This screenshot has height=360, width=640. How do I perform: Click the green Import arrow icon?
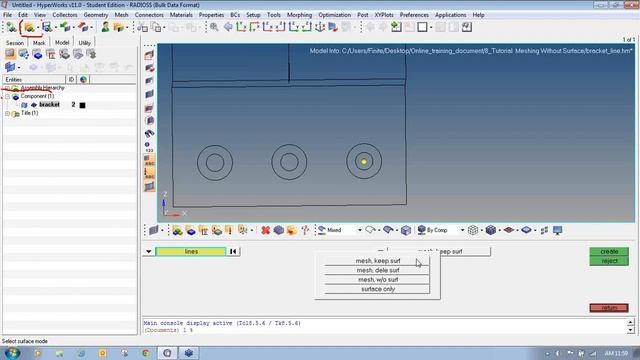(x=64, y=27)
